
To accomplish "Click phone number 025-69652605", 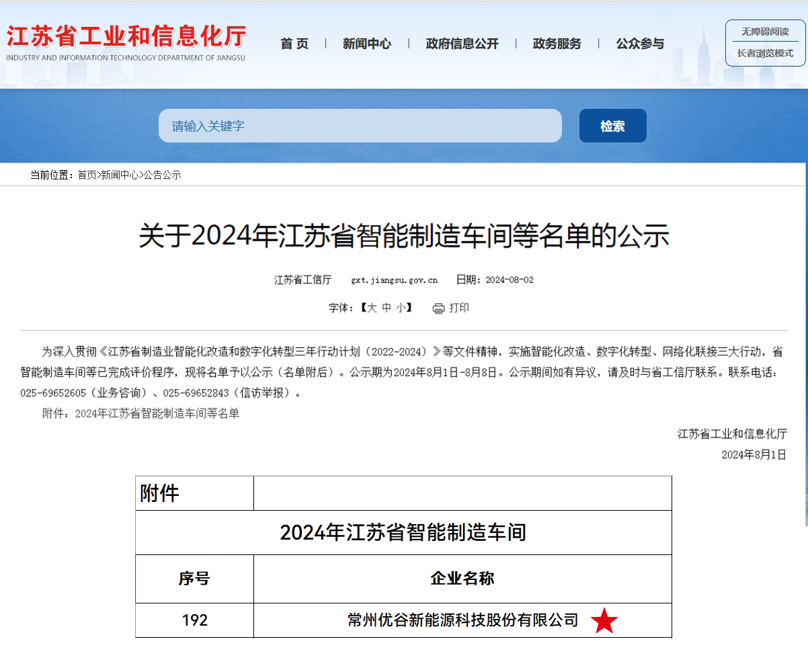I will pyautogui.click(x=54, y=393).
